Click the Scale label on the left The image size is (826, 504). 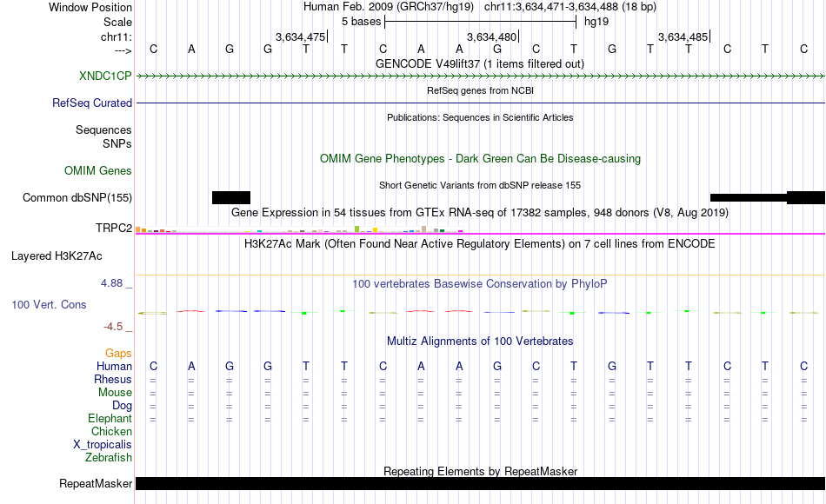click(117, 22)
